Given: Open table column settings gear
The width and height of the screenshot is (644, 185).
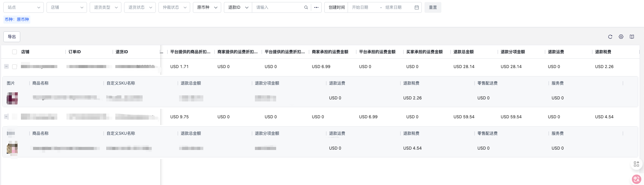Looking at the screenshot, I should [621, 37].
